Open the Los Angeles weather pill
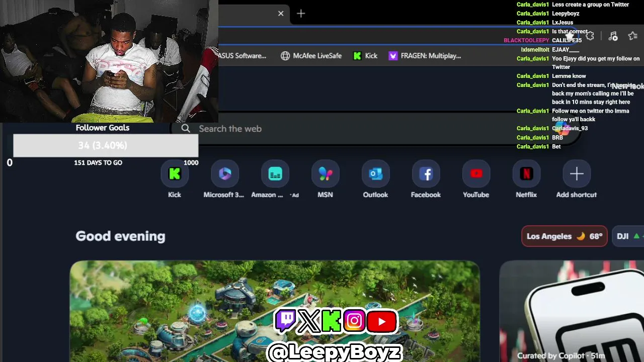The image size is (644, 362). [565, 236]
